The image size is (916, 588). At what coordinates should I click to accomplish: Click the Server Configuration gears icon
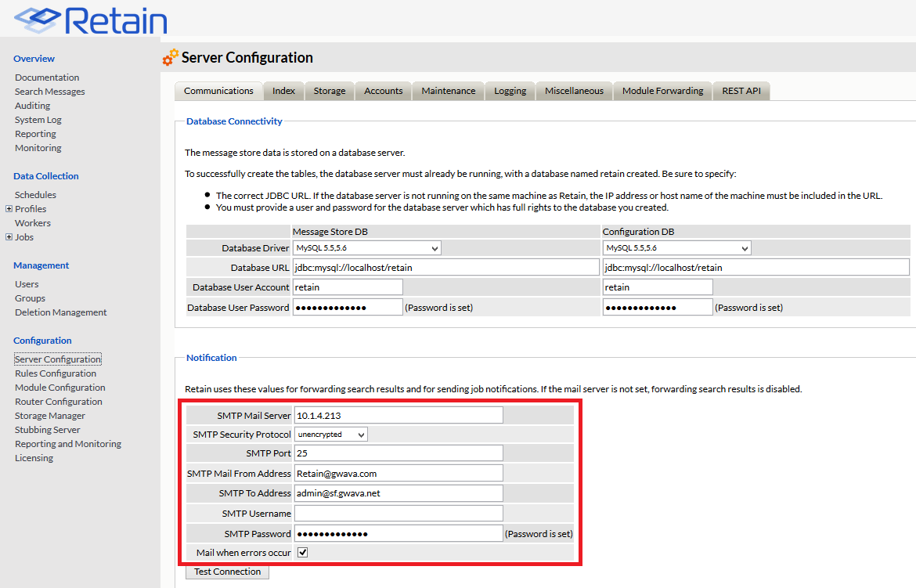click(x=170, y=57)
